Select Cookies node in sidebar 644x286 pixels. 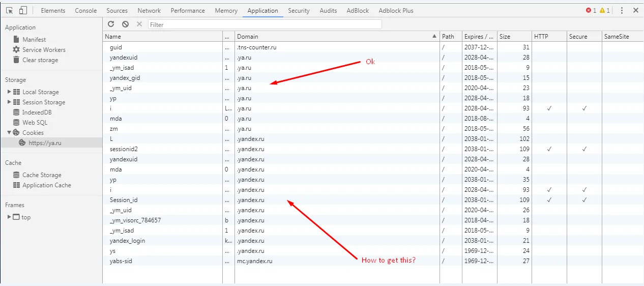[33, 132]
